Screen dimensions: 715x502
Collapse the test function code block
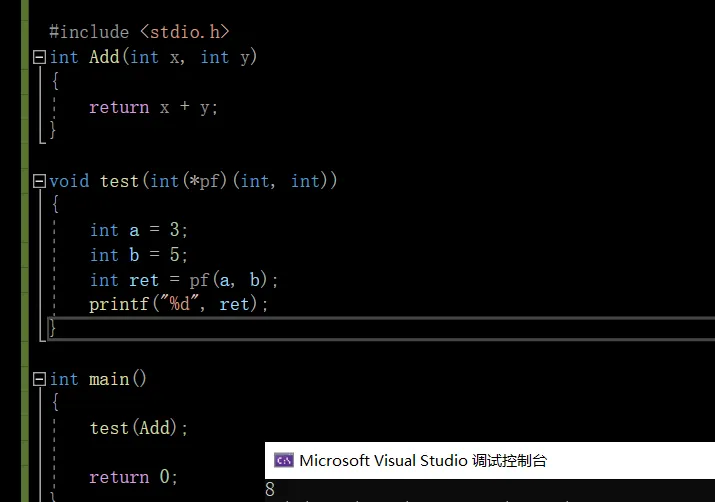point(39,181)
